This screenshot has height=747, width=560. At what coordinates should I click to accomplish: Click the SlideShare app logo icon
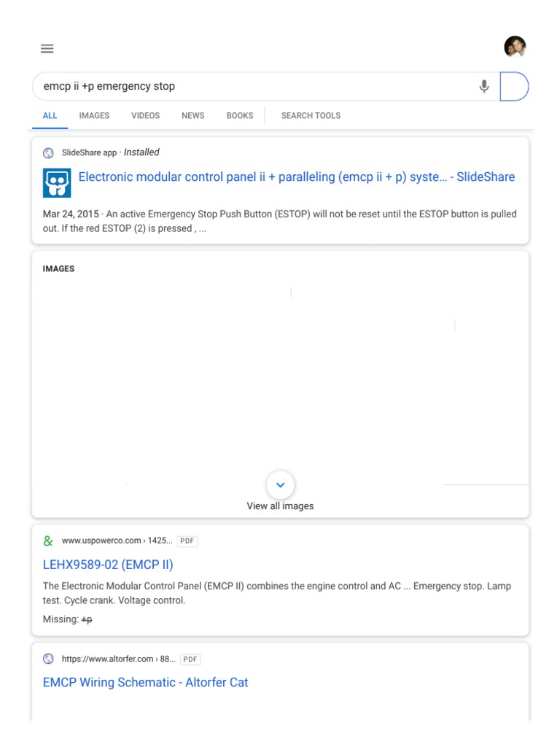click(x=57, y=182)
